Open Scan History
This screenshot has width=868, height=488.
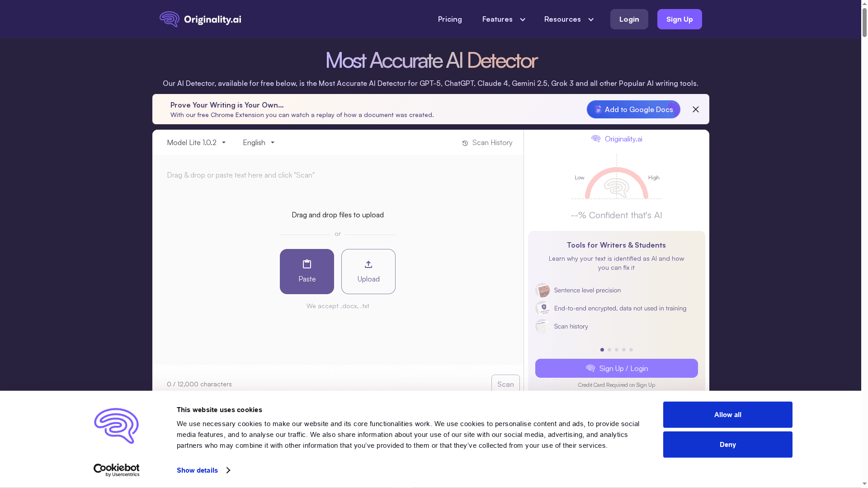click(487, 143)
